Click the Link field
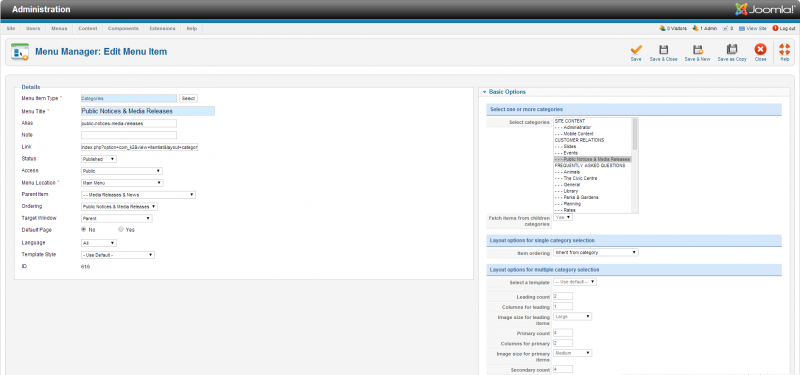Screen dimensions: 800x375 coord(139,147)
